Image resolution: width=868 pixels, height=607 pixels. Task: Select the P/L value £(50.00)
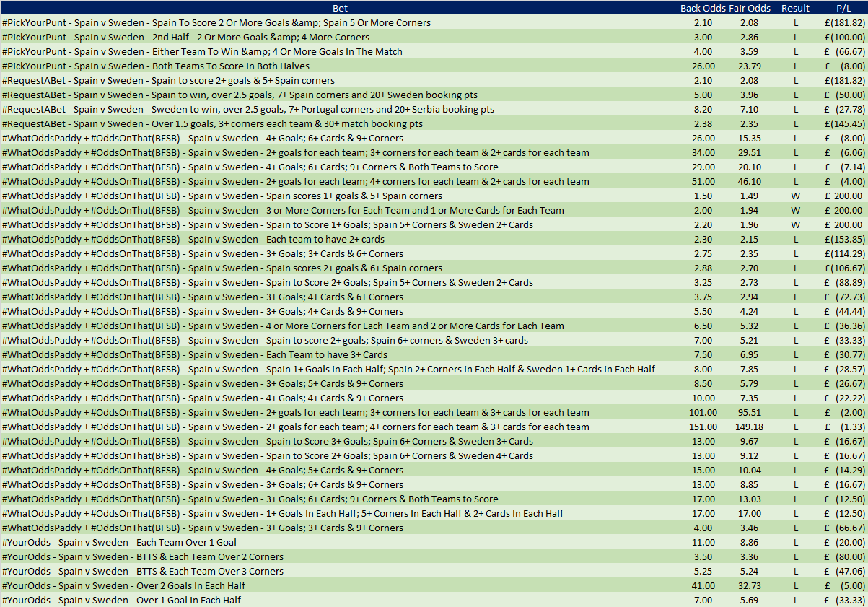click(843, 95)
